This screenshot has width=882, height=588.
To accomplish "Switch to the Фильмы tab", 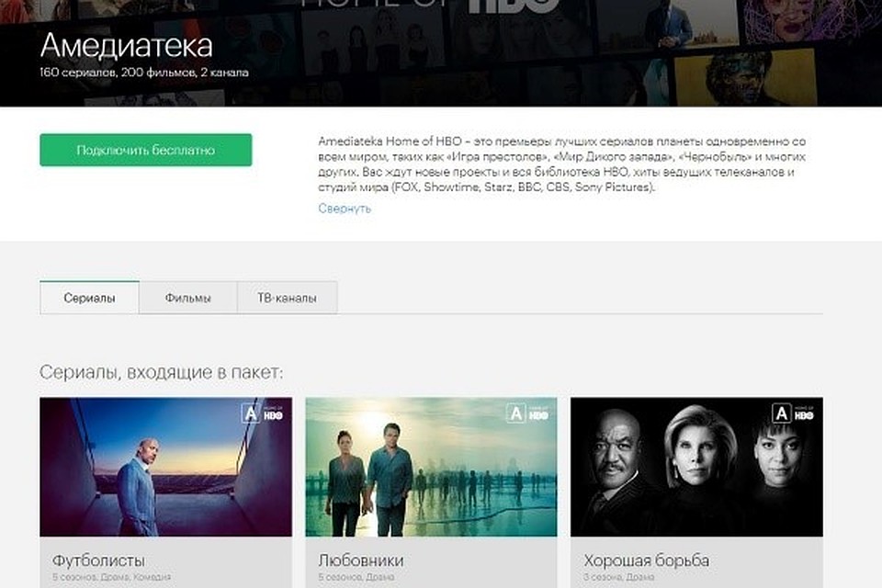I will [187, 298].
